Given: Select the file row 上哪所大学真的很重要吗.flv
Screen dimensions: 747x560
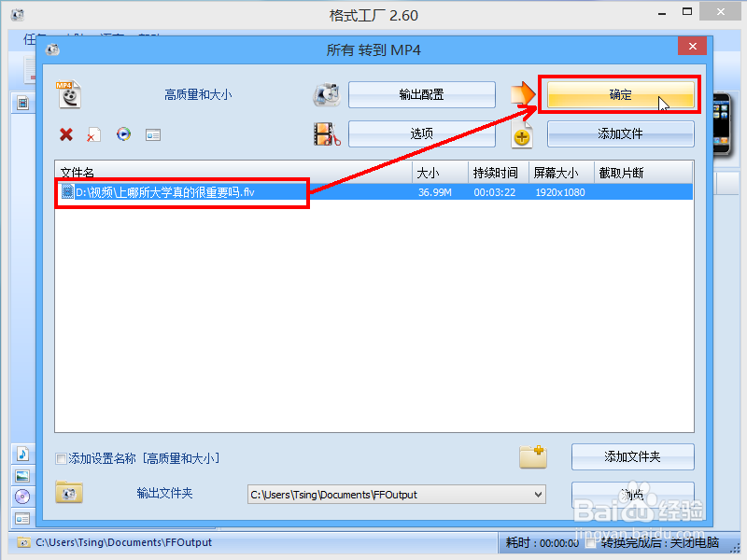Looking at the screenshot, I should (x=374, y=192).
